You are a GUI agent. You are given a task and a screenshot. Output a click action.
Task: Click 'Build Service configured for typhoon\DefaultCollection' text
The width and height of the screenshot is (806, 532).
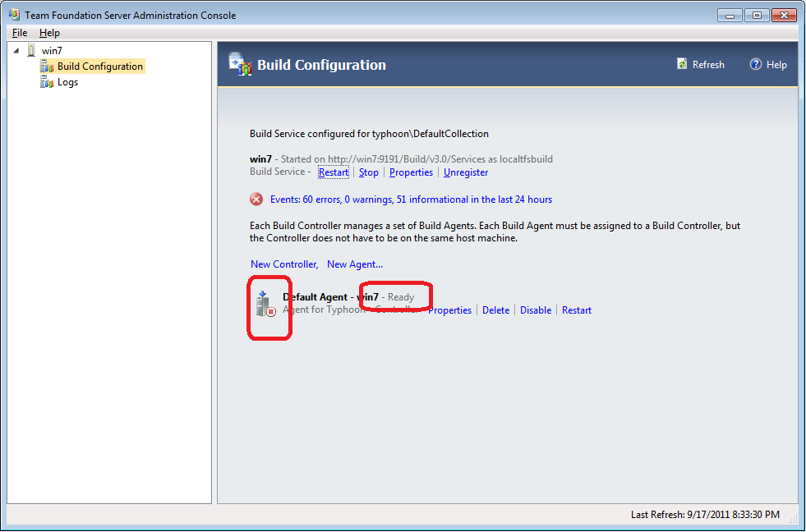(x=369, y=134)
